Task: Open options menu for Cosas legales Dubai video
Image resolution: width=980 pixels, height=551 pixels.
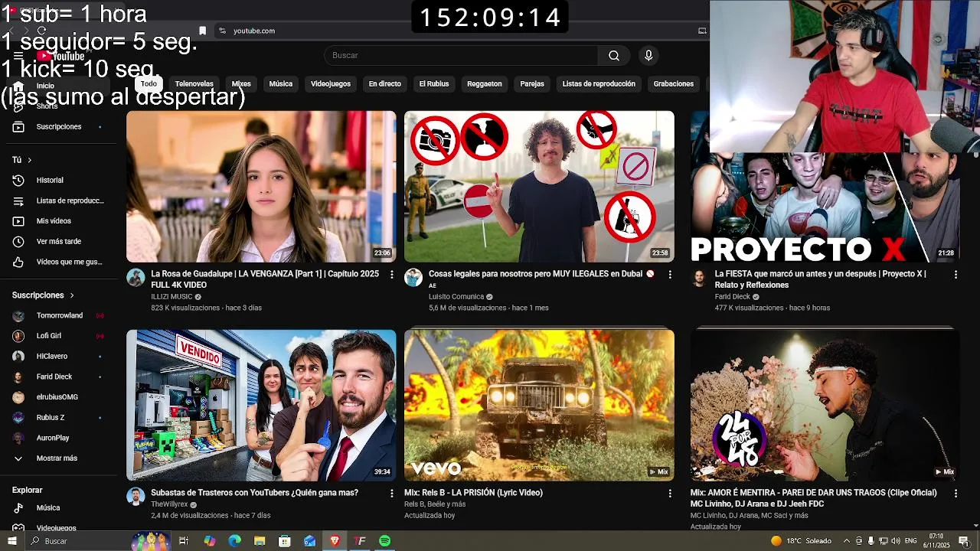Action: click(x=670, y=274)
